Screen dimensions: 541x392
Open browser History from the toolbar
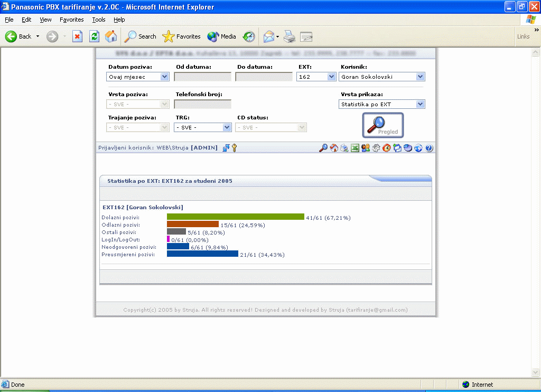tap(249, 36)
